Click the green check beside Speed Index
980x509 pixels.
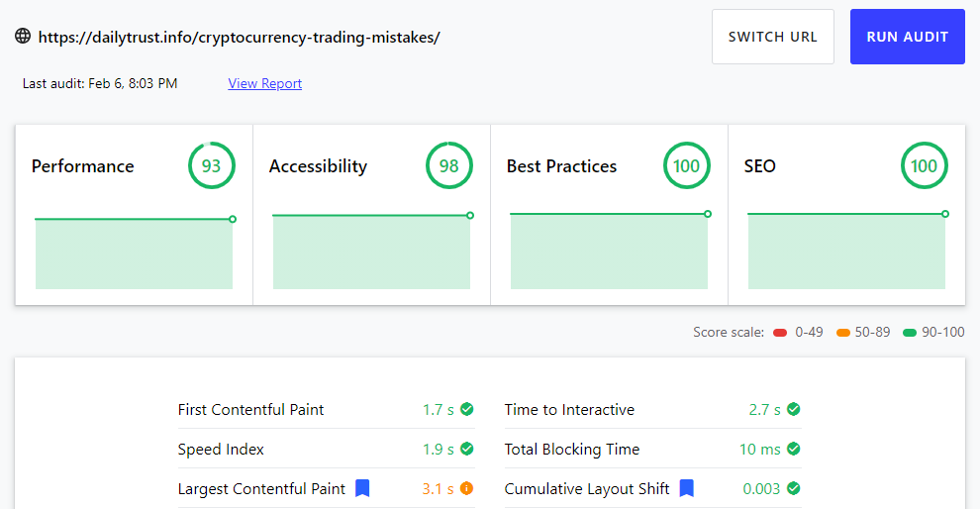point(467,449)
